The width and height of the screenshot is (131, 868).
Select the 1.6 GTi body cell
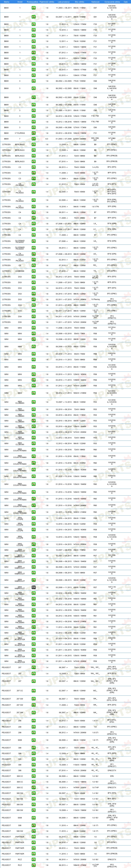[95, 733]
